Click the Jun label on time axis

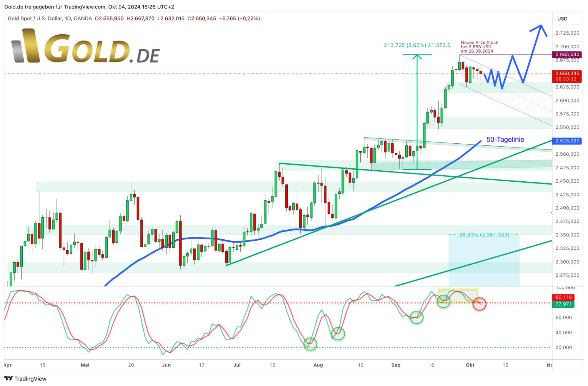point(166,365)
